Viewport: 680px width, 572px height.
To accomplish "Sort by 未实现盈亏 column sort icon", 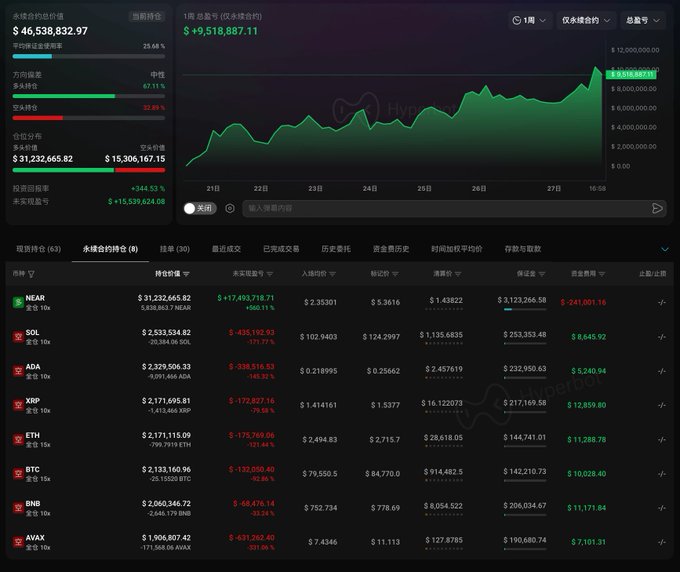I will tap(270, 274).
